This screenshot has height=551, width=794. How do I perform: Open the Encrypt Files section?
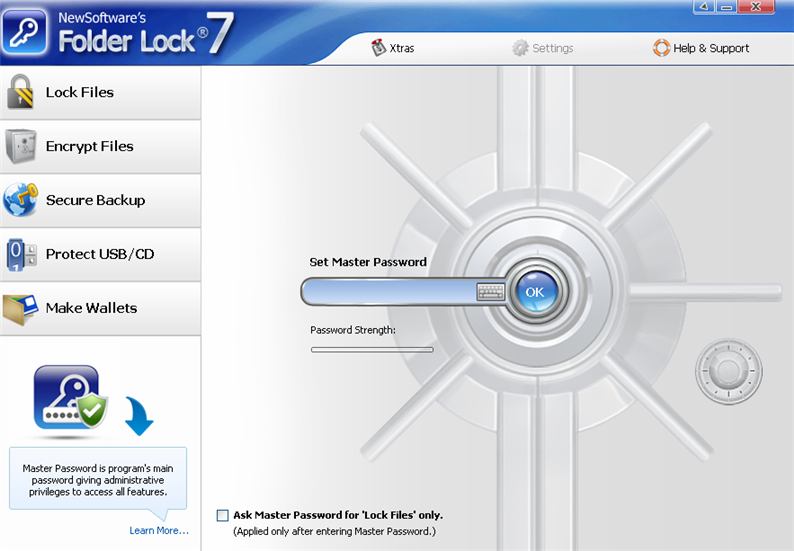tap(100, 147)
